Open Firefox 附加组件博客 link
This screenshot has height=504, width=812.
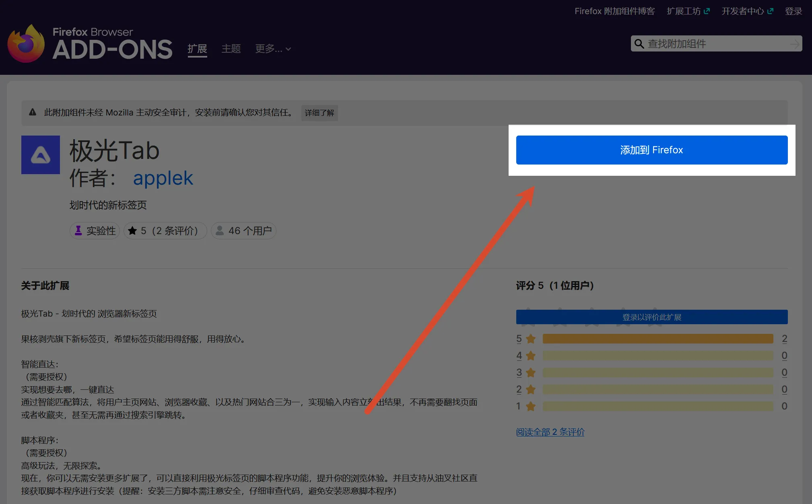coord(614,11)
